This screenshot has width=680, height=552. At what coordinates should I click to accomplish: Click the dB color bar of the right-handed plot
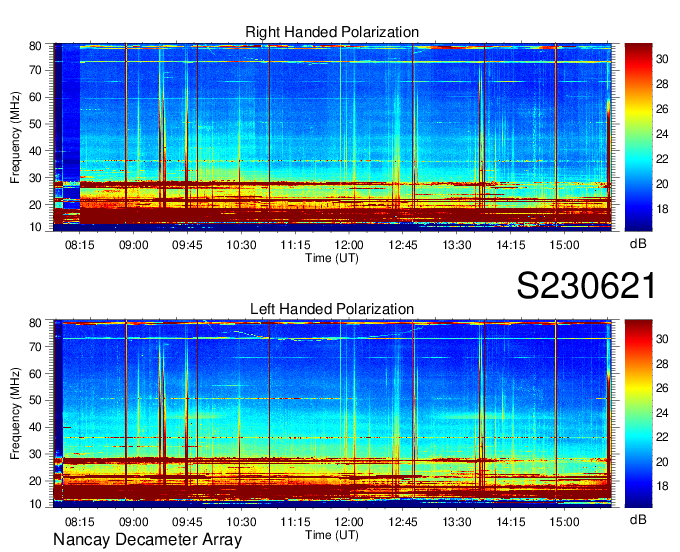[x=638, y=137]
